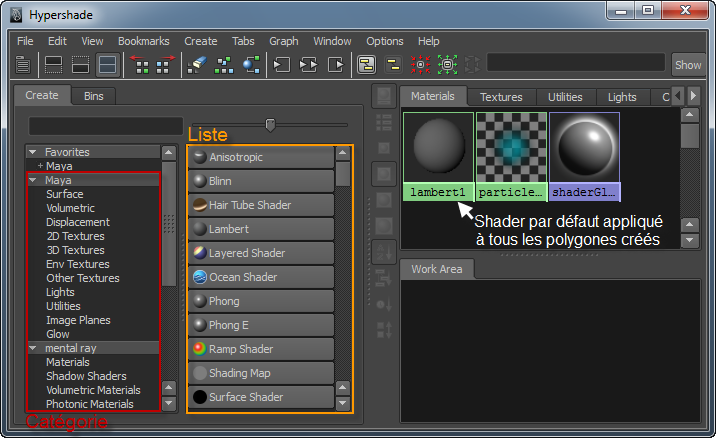The image size is (716, 438).
Task: Open the Create menu
Action: coord(200,41)
